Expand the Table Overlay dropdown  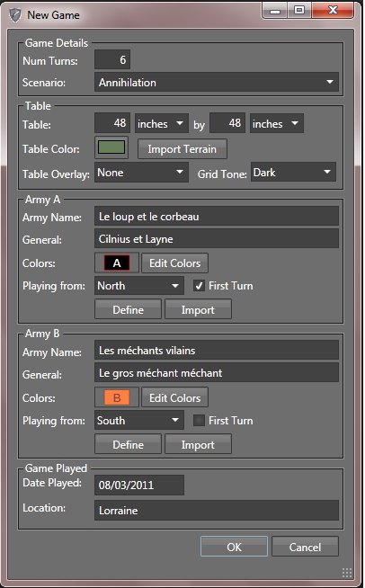[x=141, y=173]
